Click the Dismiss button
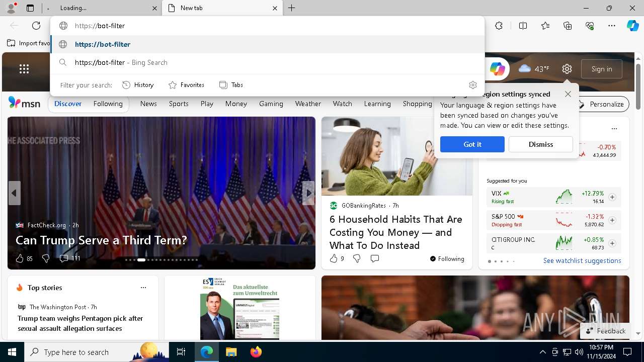644x362 pixels. 541,144
